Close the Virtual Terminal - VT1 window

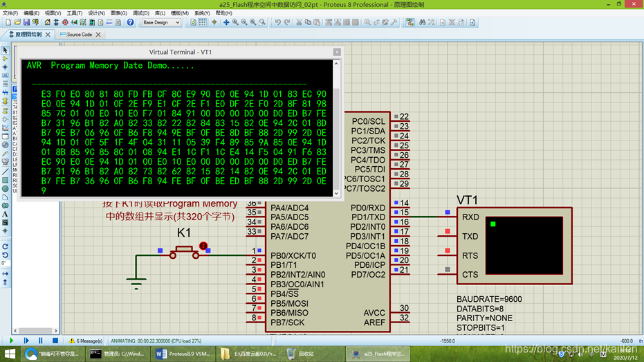tap(337, 52)
